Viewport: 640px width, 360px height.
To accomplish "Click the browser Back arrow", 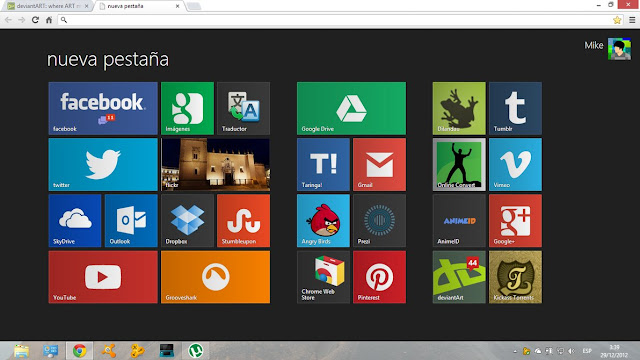I will [x=8, y=20].
